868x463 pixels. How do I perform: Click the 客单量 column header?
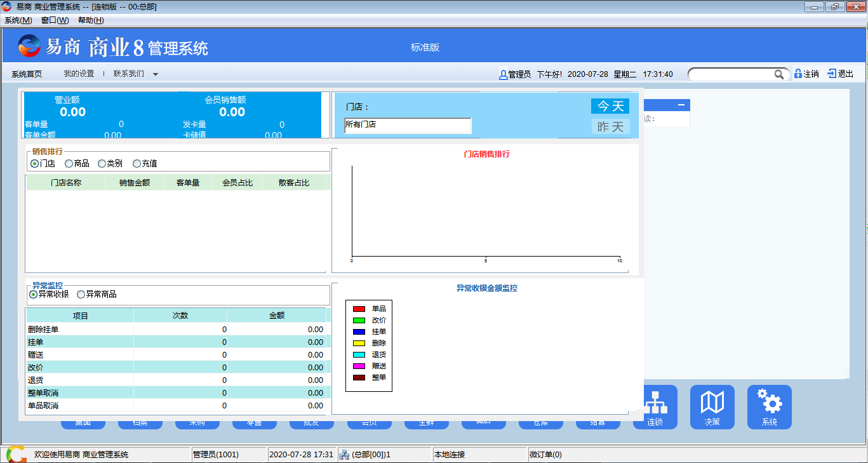pos(188,183)
